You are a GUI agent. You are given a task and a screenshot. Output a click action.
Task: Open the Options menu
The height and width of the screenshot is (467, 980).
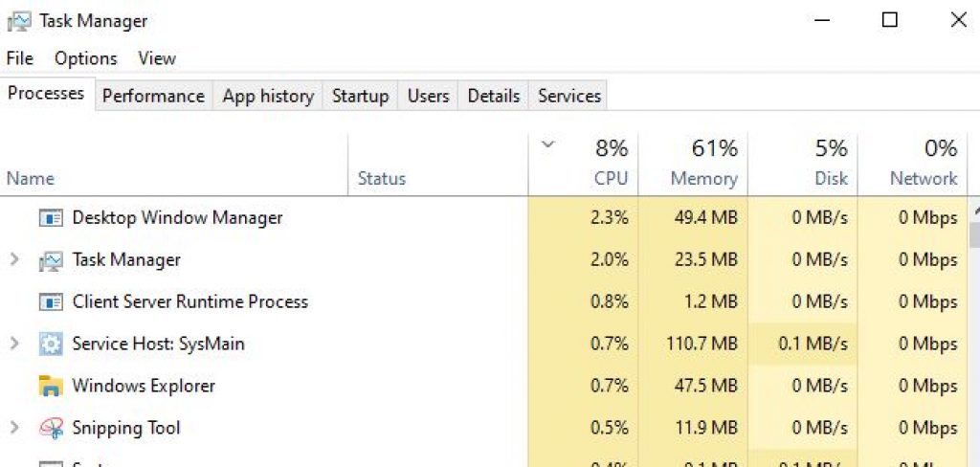tap(85, 58)
